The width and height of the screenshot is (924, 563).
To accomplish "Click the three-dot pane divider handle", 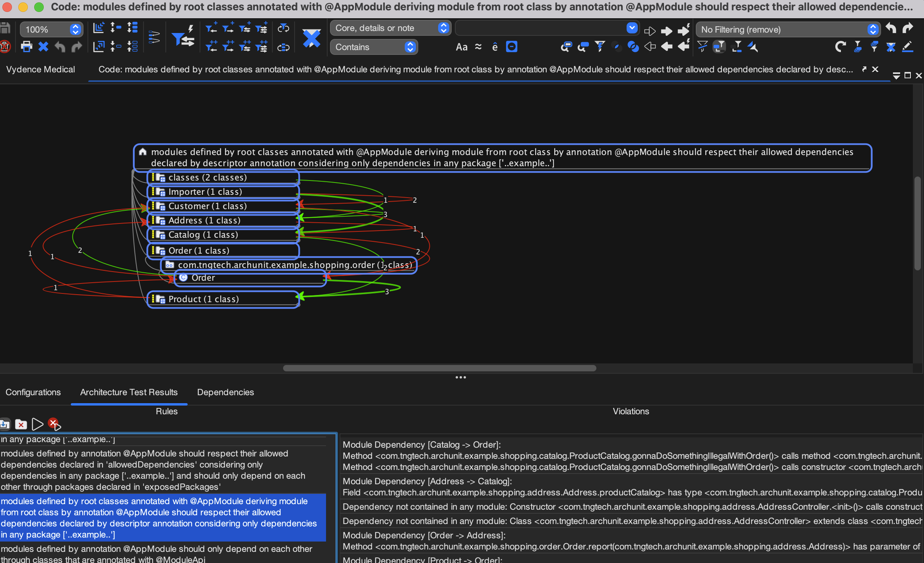I will [461, 377].
